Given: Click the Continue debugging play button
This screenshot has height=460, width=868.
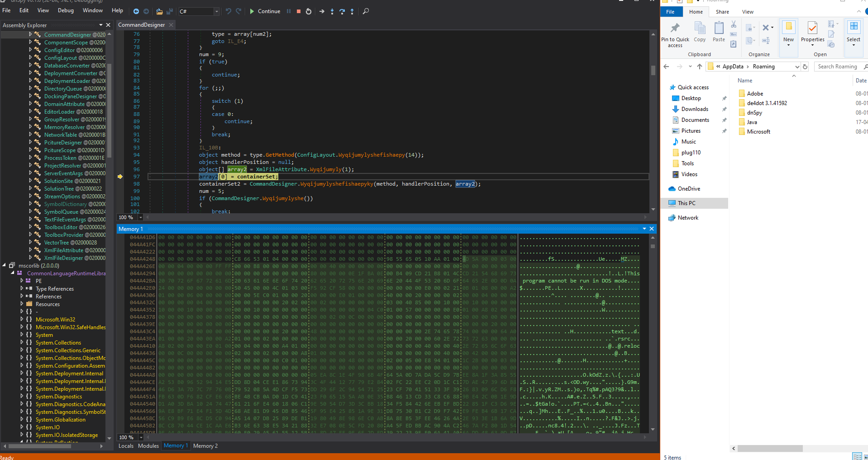Looking at the screenshot, I should [252, 11].
